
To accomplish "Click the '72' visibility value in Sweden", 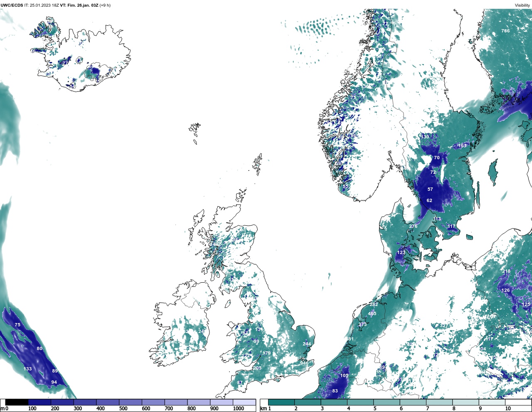I will point(433,172).
